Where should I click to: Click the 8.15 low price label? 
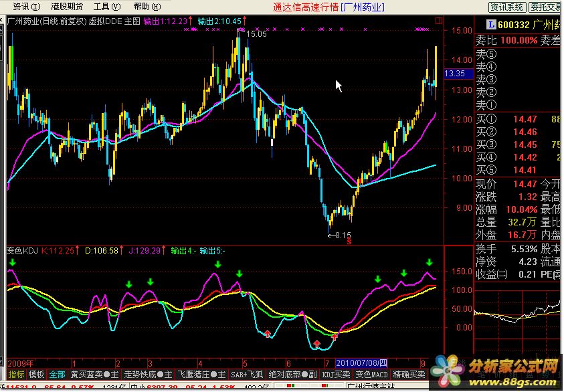(343, 235)
